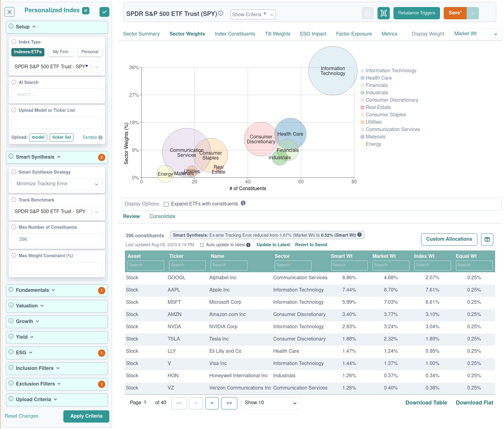Enable Expand ETFs with constituents checkbox

166,204
